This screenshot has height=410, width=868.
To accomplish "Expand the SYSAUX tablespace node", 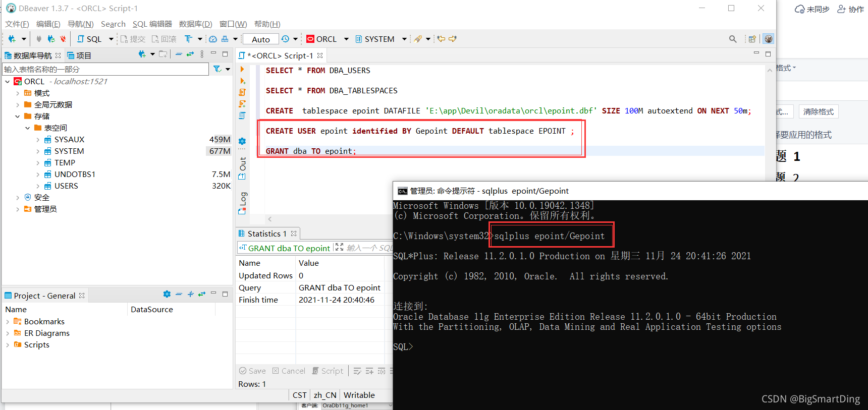I will pyautogui.click(x=38, y=140).
